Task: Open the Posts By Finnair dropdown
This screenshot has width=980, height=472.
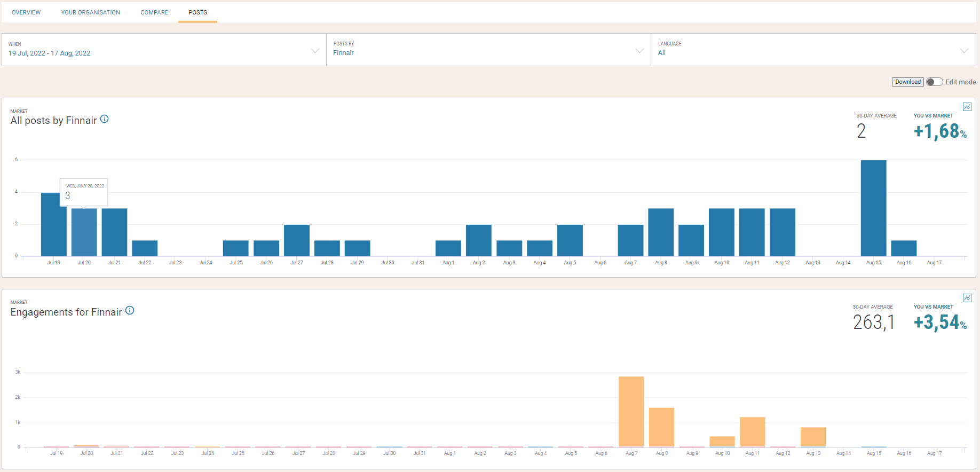Action: point(488,50)
